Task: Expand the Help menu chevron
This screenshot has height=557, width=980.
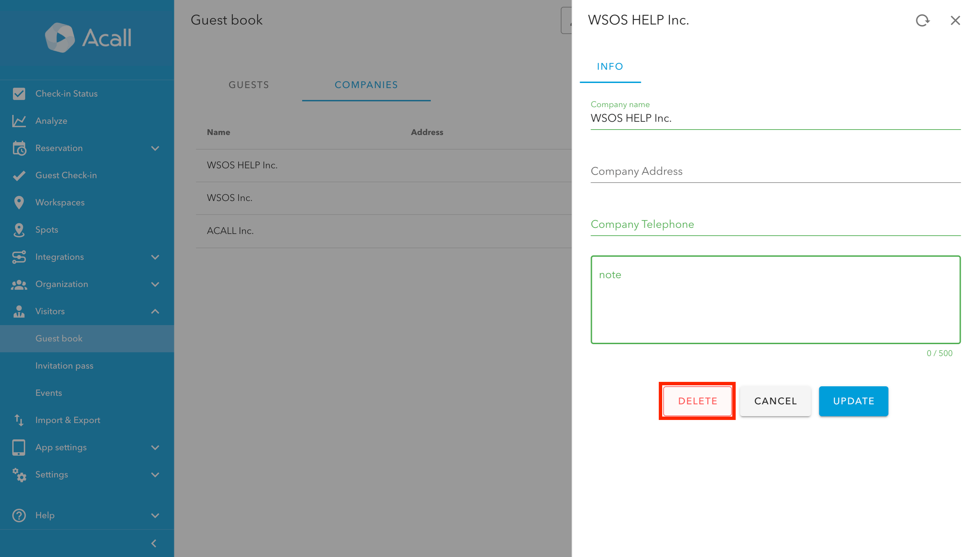Action: point(155,515)
